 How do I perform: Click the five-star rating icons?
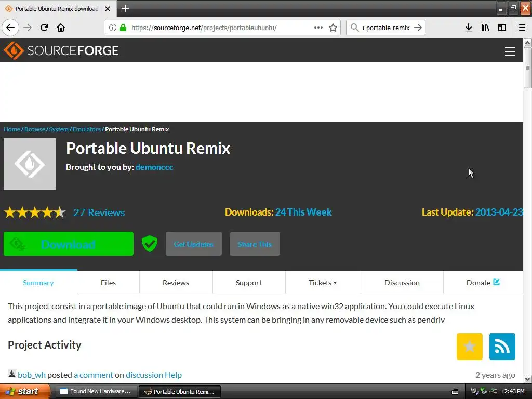point(35,212)
